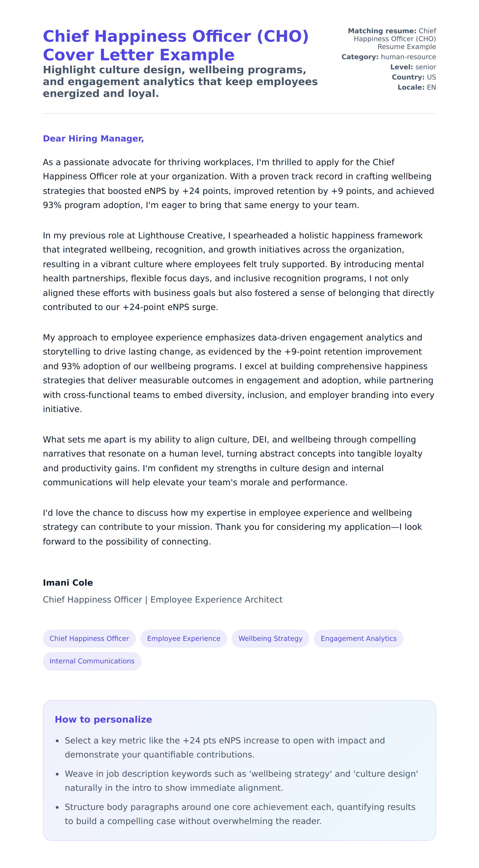Click the 'Locale: EN' metadata line
Viewport: 479px width, 868px height.
click(x=416, y=87)
